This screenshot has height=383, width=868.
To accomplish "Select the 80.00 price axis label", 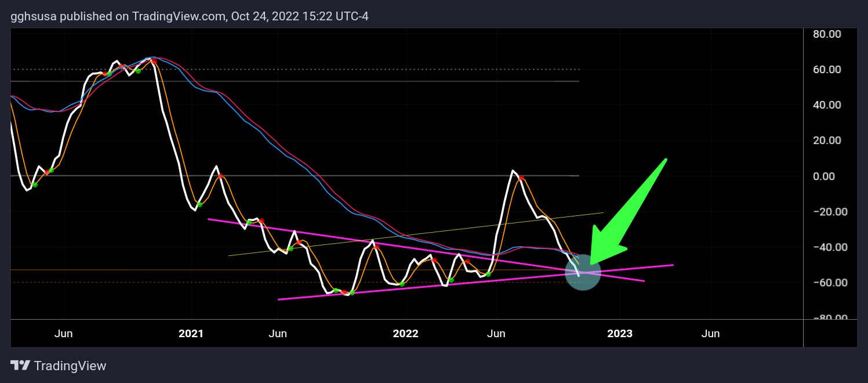I will tap(827, 34).
